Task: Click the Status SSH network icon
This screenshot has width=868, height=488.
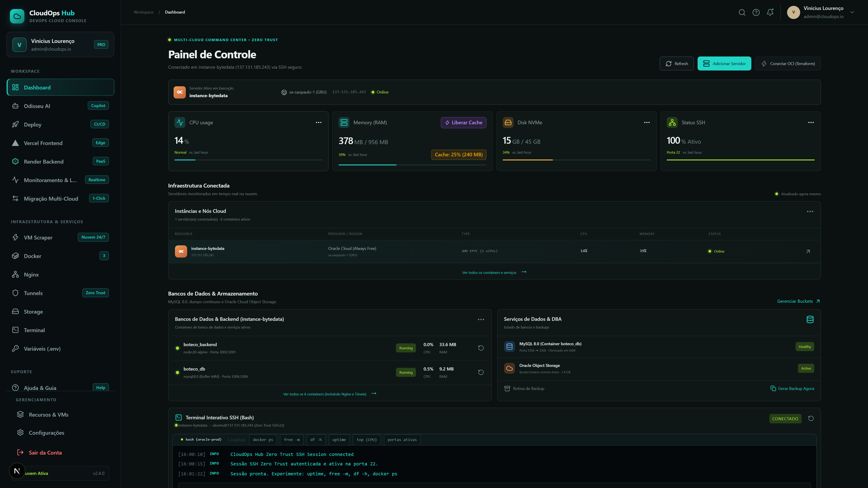Action: coord(672,123)
